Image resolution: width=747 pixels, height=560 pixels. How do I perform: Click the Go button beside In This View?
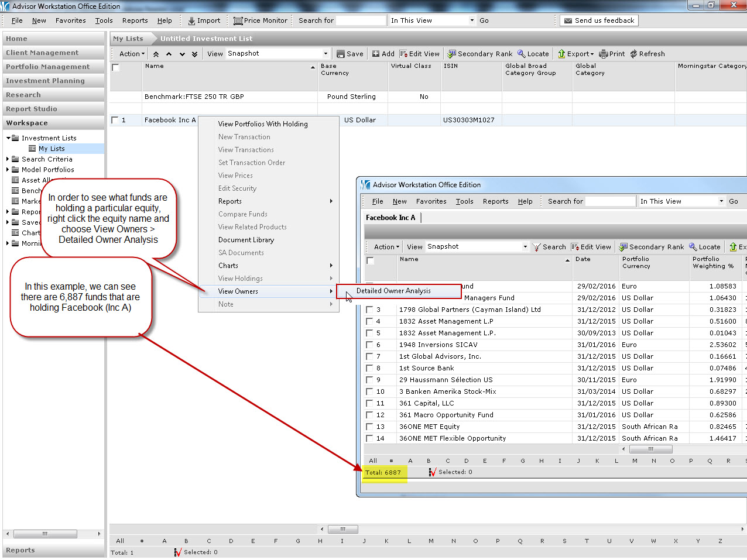[x=484, y=20]
